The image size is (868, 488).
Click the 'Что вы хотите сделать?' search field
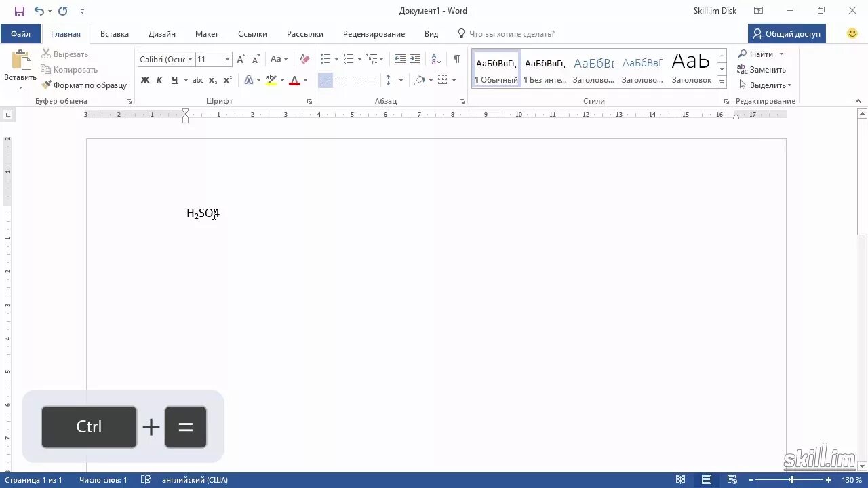[x=512, y=33]
